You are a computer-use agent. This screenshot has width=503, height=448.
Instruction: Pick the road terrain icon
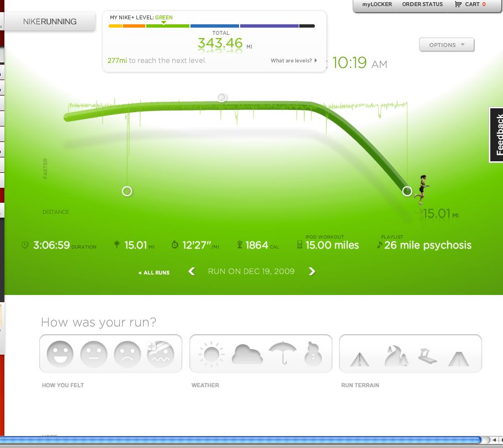[360, 359]
